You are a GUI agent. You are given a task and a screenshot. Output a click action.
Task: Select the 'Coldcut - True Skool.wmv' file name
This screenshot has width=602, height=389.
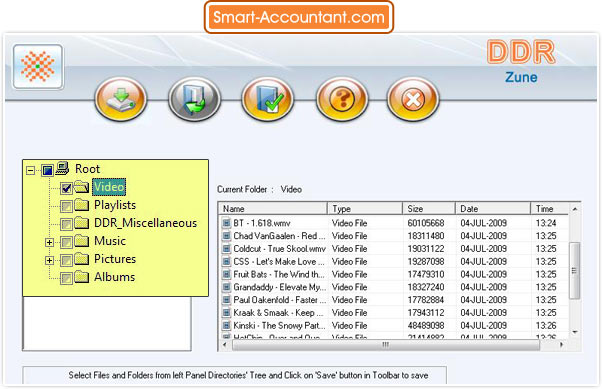click(280, 249)
